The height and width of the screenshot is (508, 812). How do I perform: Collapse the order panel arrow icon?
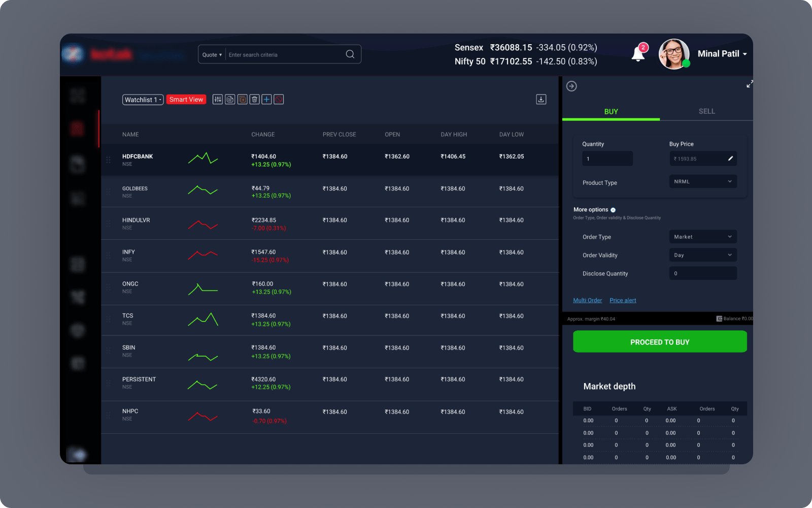(571, 86)
